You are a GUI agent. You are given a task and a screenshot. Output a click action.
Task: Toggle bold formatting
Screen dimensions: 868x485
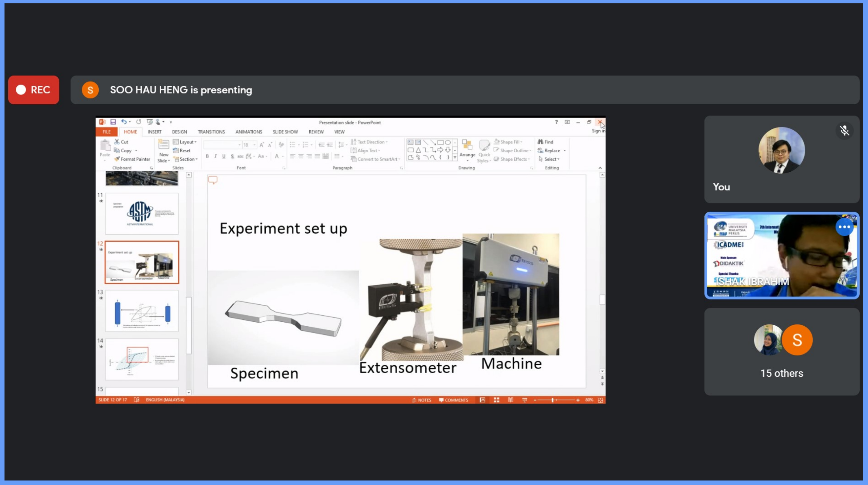(x=207, y=156)
